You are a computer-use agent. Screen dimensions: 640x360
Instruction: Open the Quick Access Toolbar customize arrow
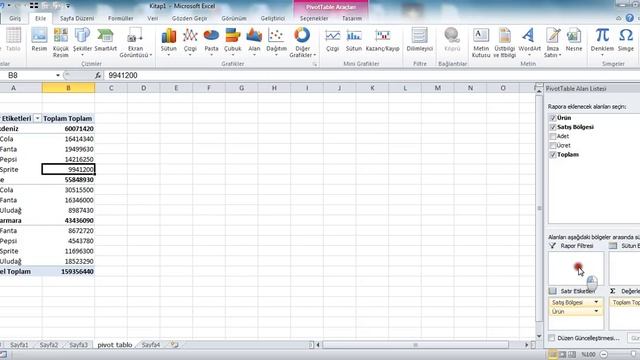click(68, 6)
